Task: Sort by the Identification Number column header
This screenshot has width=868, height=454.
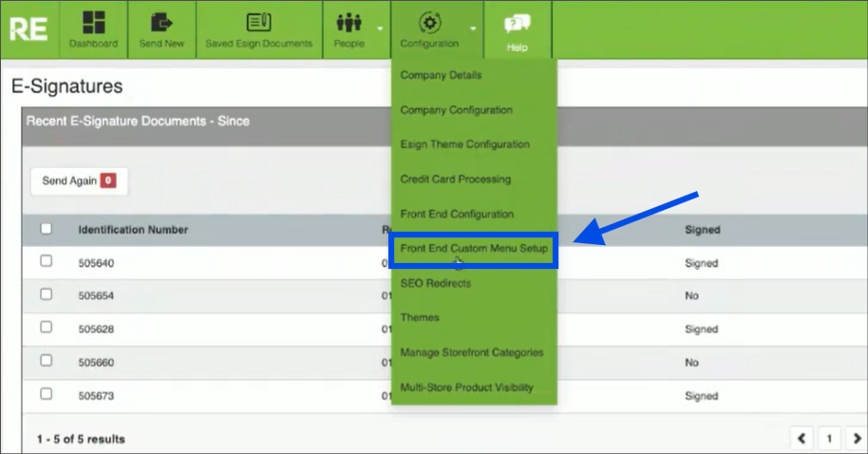Action: pyautogui.click(x=133, y=230)
